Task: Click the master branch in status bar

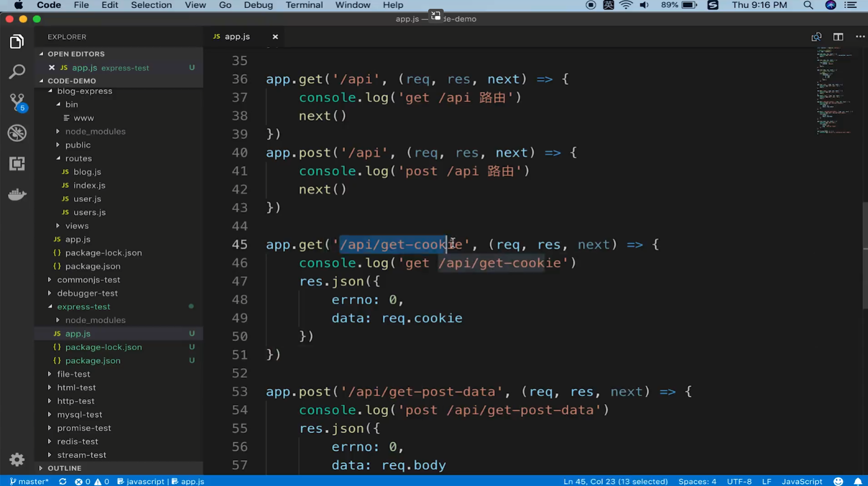Action: tap(29, 482)
